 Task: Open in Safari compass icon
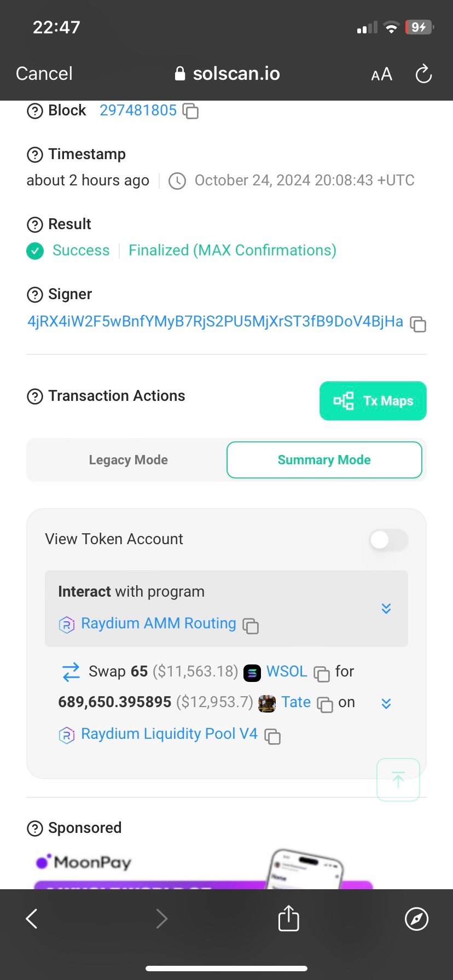(x=416, y=918)
